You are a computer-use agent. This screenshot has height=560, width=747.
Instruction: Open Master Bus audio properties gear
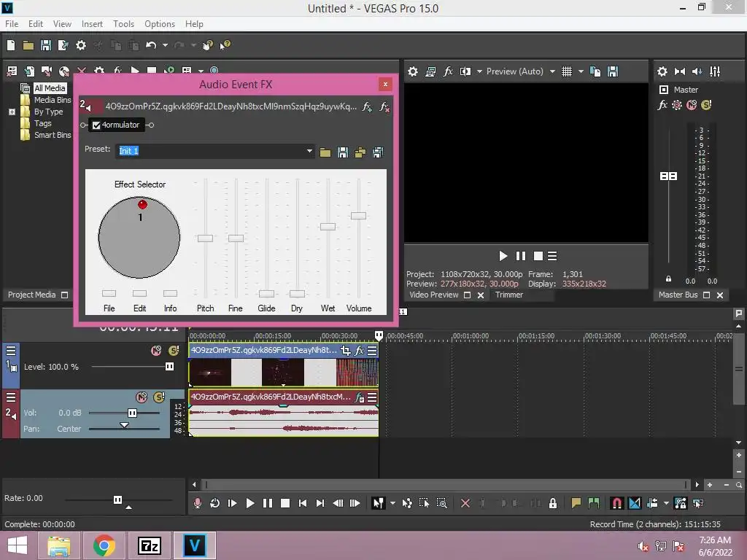point(662,72)
